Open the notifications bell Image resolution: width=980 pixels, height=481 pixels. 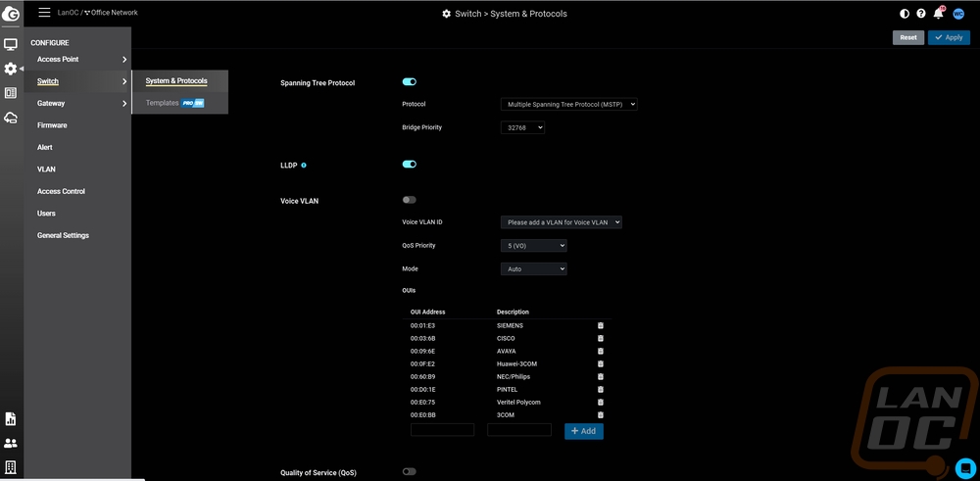click(939, 14)
